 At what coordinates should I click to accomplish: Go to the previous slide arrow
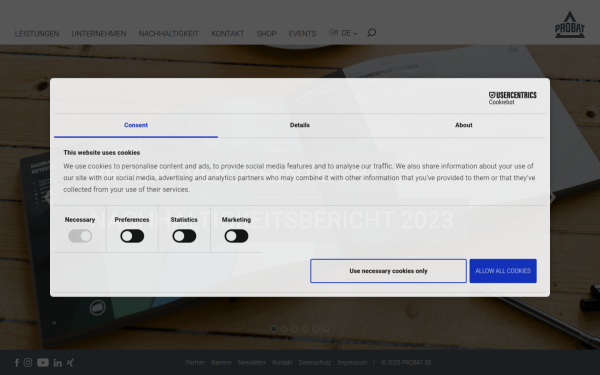point(47,197)
